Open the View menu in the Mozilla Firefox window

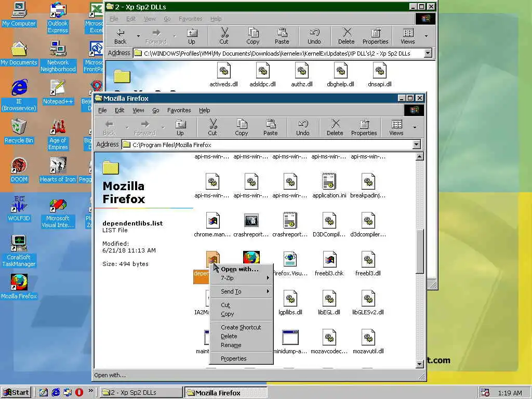tap(138, 110)
